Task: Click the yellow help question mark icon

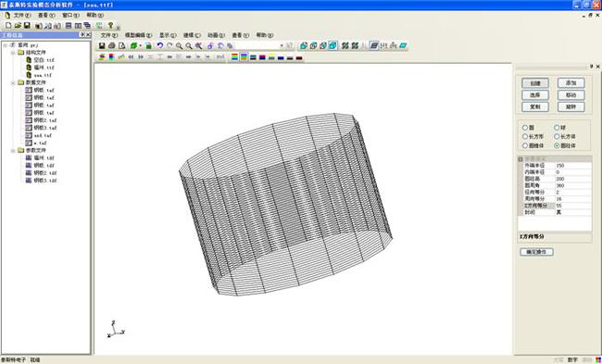Action: point(110,25)
